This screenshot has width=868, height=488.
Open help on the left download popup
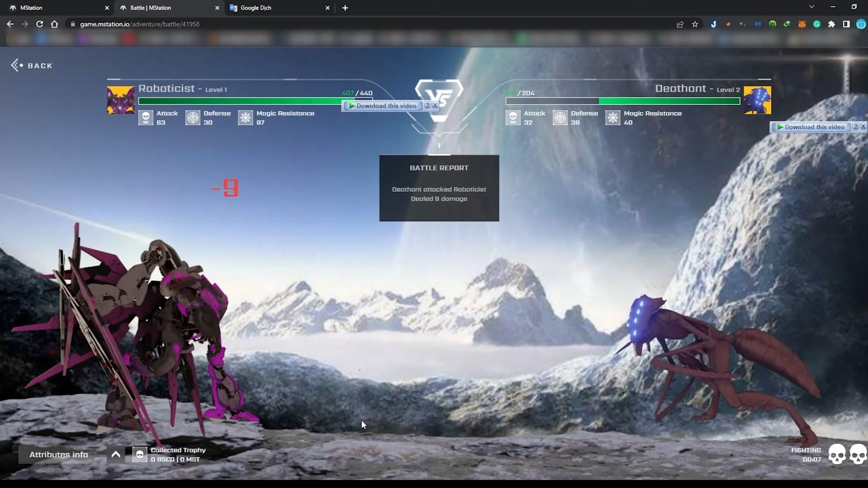pos(427,105)
